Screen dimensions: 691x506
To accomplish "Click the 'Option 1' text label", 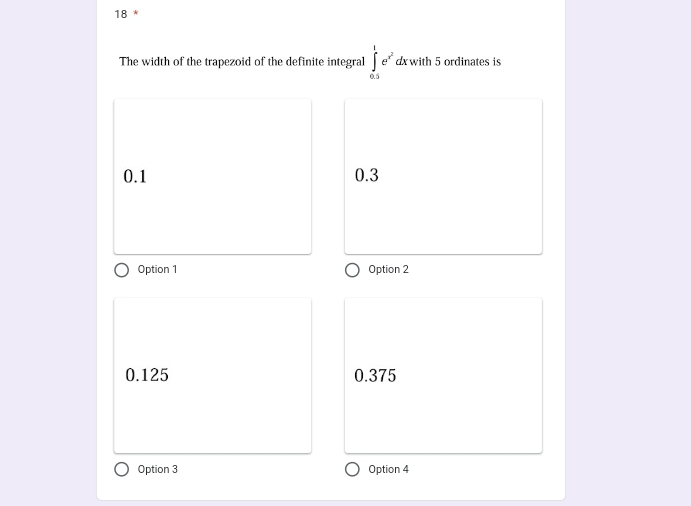I will tap(157, 269).
